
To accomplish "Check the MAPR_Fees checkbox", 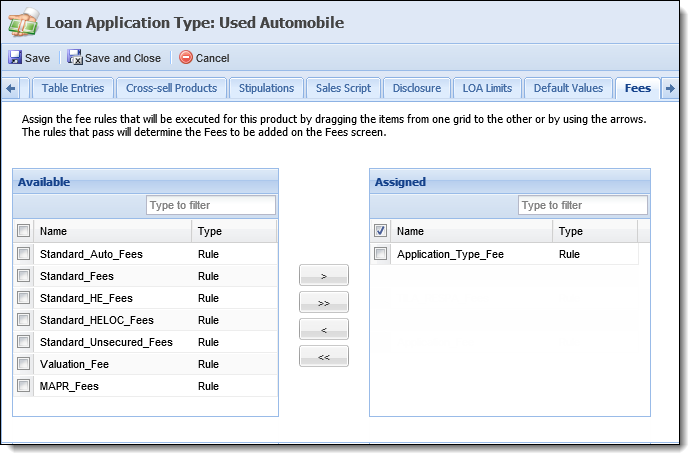I will (x=23, y=386).
